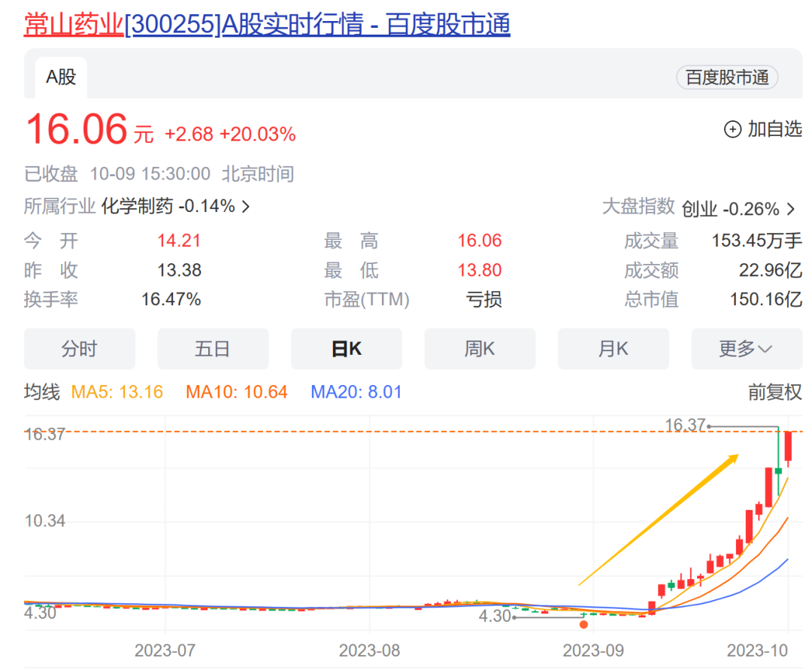
Task: Click the +20.03% change value
Action: pyautogui.click(x=258, y=134)
